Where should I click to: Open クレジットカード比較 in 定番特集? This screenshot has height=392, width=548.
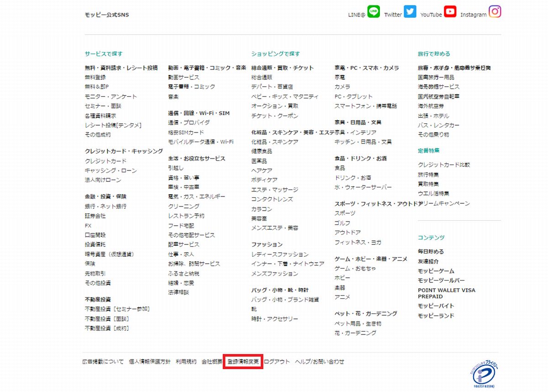click(x=446, y=164)
